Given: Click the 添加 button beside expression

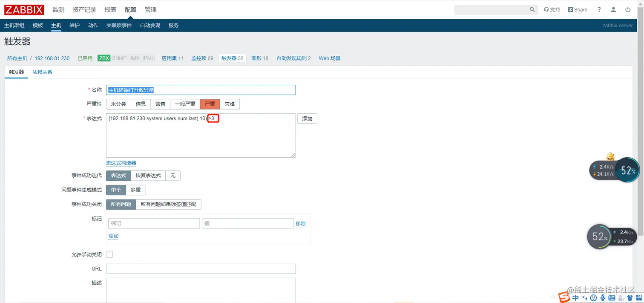Looking at the screenshot, I should (x=307, y=119).
